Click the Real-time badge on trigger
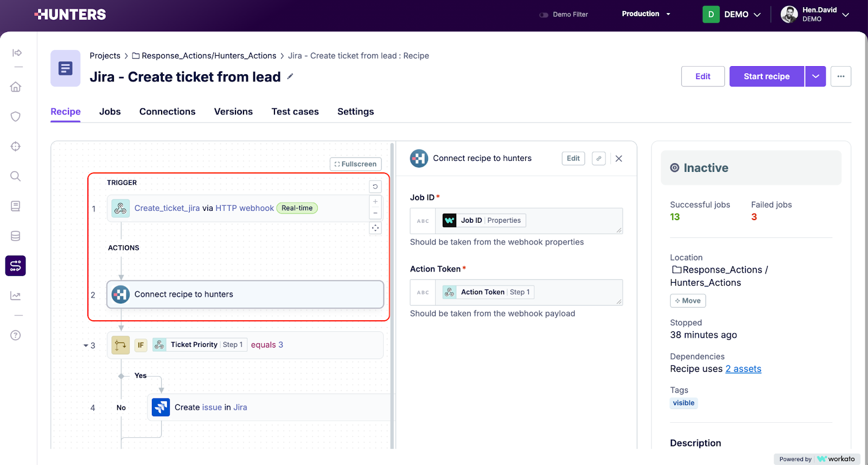The width and height of the screenshot is (868, 465). (x=297, y=208)
